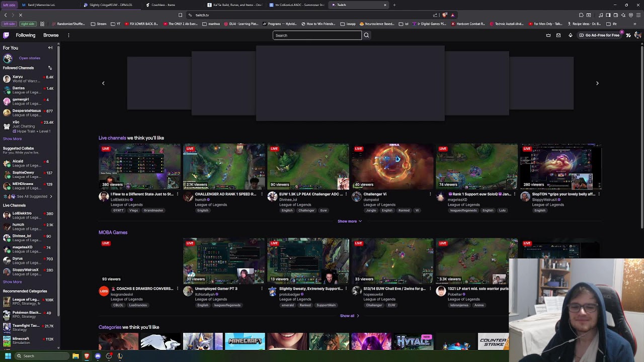This screenshot has height=362, width=644.
Task: Open Divinee_lol EUW 1.3K LP stream thumbnail
Action: click(308, 166)
